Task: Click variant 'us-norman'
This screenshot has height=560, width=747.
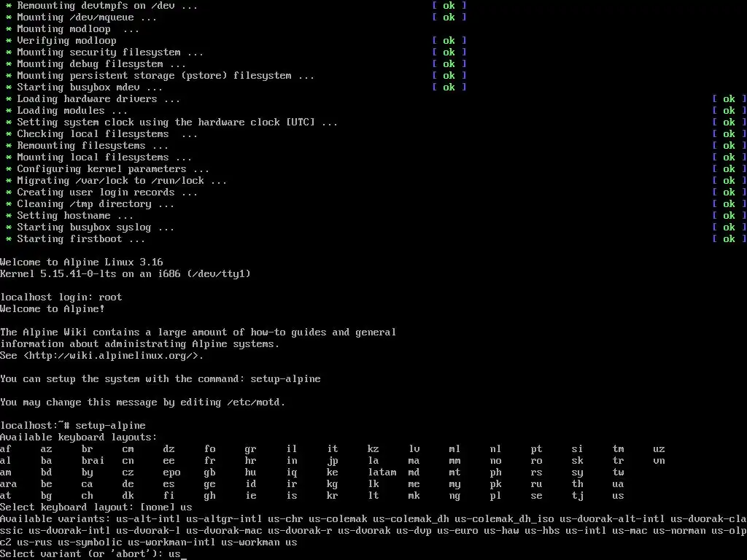Action: point(679,531)
